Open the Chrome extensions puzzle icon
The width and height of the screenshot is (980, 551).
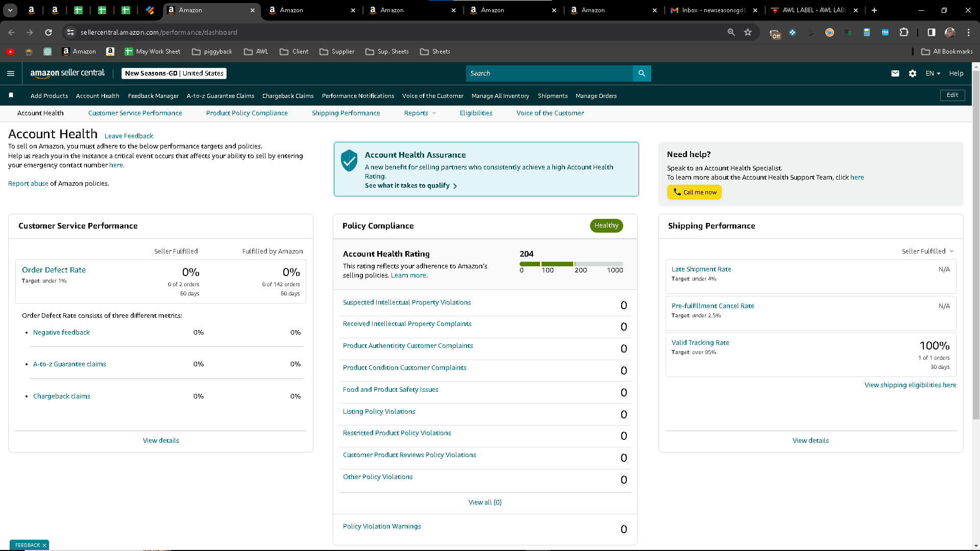tap(904, 32)
